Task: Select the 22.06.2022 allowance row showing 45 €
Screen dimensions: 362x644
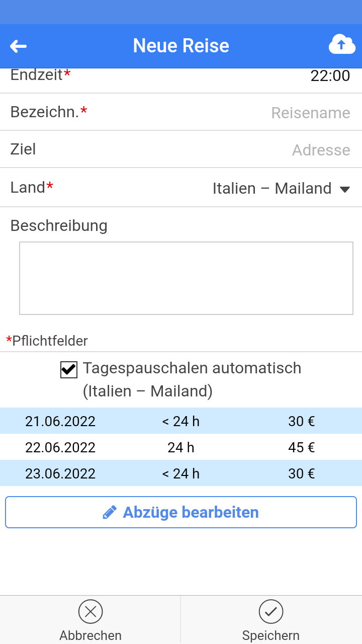Action: click(x=181, y=447)
